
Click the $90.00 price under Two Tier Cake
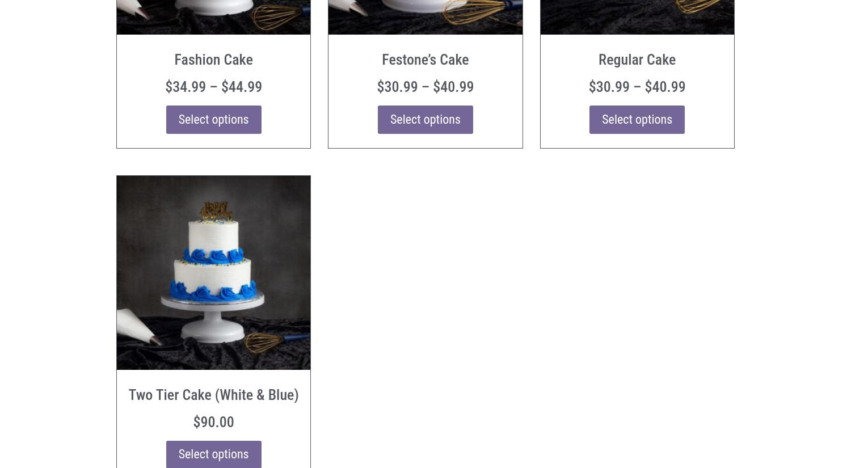[x=213, y=422]
